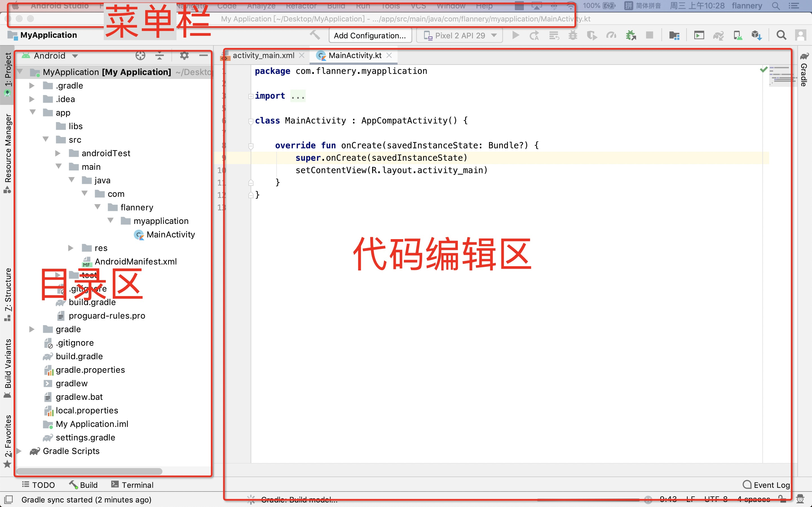This screenshot has width=812, height=507.
Task: Click the Make Project hammer icon
Action: (x=314, y=35)
